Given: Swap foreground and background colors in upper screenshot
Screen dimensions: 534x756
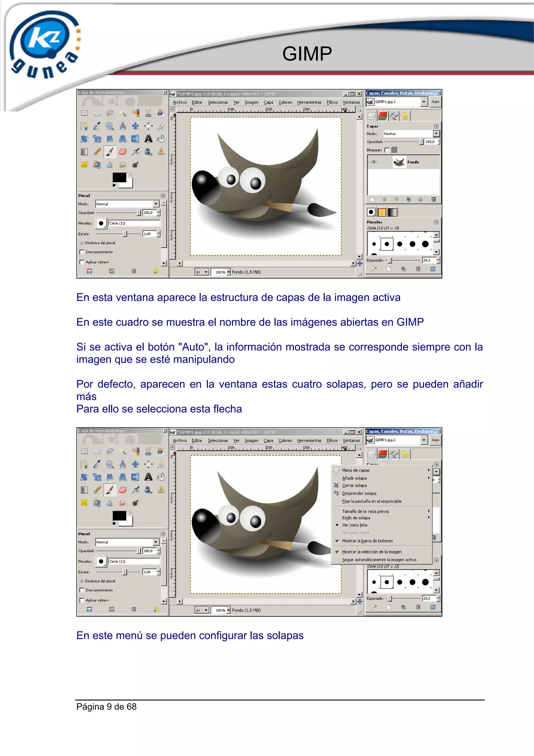Looking at the screenshot, I should 131,175.
